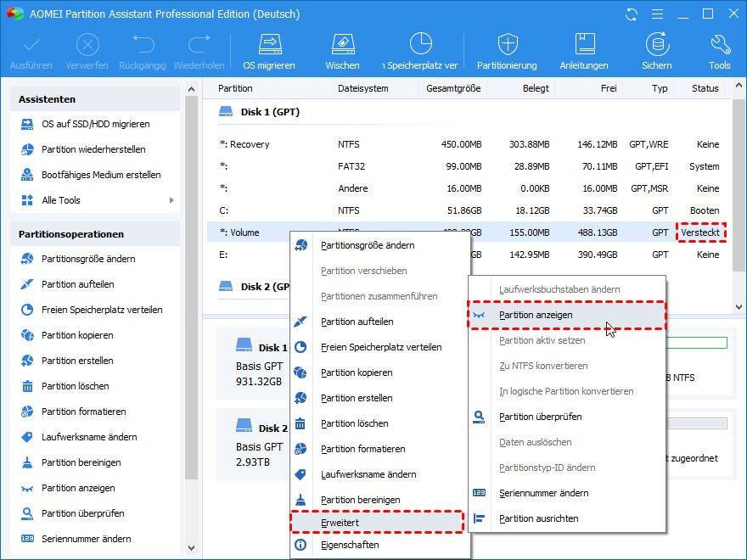Screen dimensions: 747x560
Task: Select the FAT32 EFI system partition row
Action: [469, 166]
